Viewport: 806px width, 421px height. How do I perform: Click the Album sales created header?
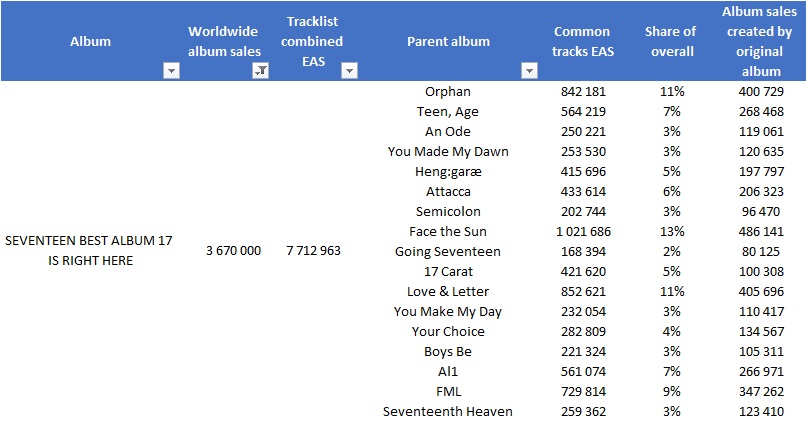point(759,41)
